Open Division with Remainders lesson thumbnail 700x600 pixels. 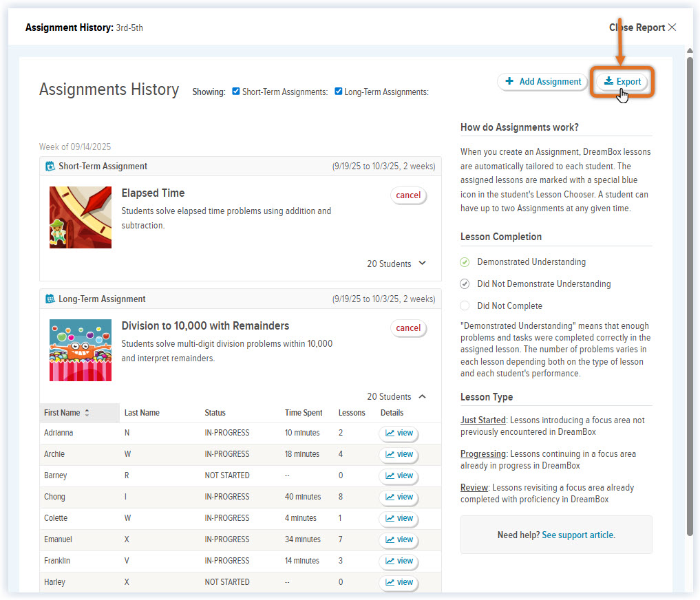[x=81, y=350]
